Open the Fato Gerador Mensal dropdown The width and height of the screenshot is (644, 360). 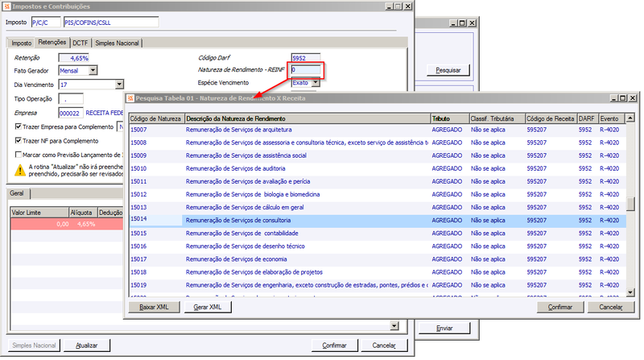click(93, 70)
